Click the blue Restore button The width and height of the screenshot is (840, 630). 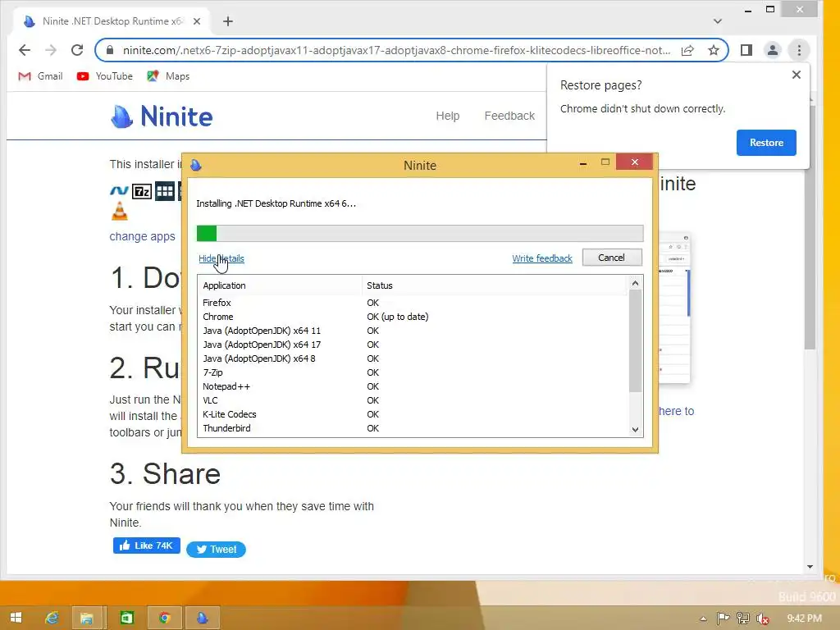pyautogui.click(x=766, y=143)
